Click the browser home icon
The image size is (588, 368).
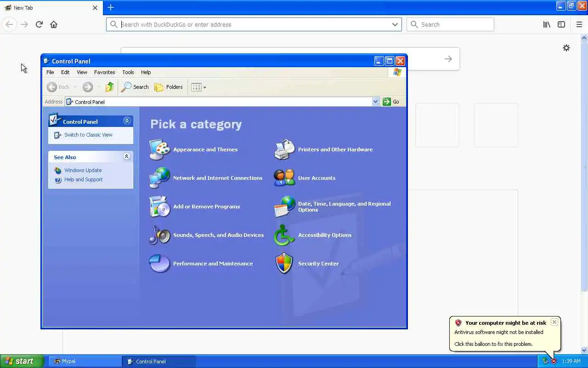click(x=54, y=24)
